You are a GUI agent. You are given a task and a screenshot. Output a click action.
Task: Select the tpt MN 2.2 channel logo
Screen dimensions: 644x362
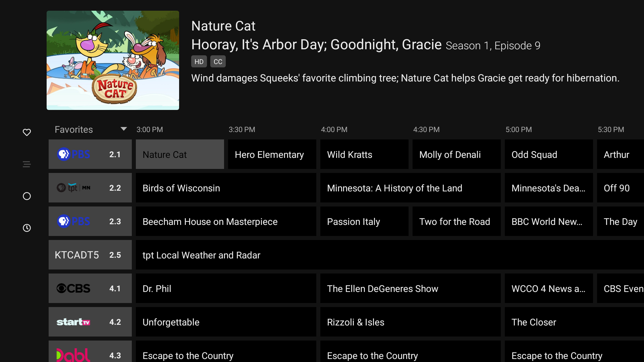tap(74, 188)
